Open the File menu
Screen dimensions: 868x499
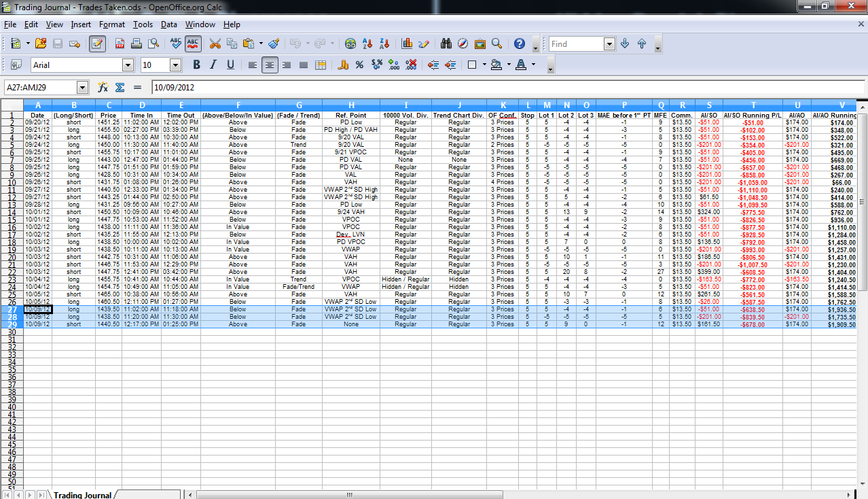click(10, 24)
